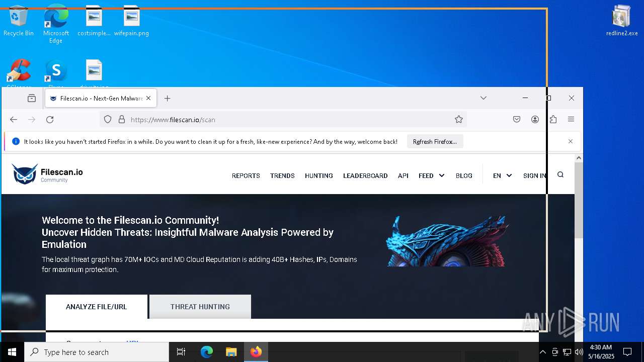644x362 pixels.
Task: Open File Explorer from taskbar
Action: (x=231, y=352)
